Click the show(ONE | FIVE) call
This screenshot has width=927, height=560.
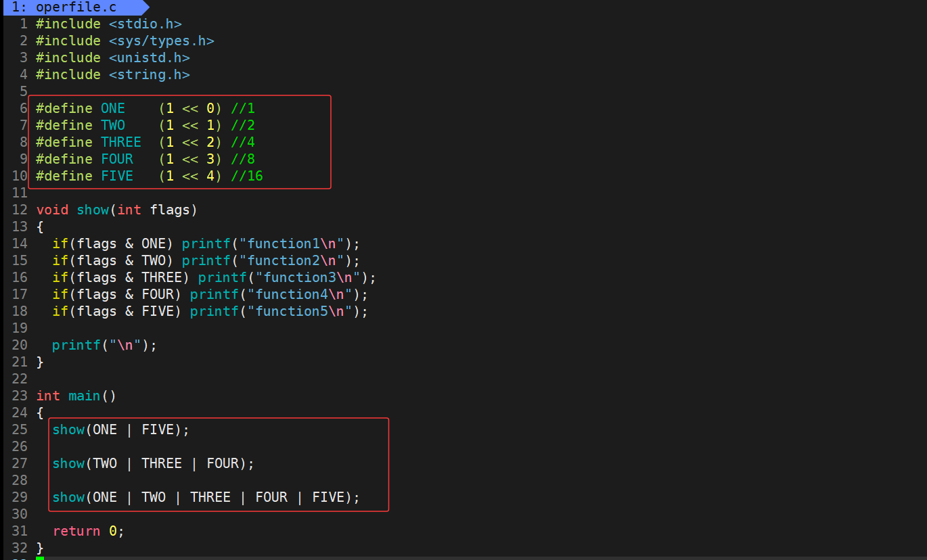tap(121, 430)
